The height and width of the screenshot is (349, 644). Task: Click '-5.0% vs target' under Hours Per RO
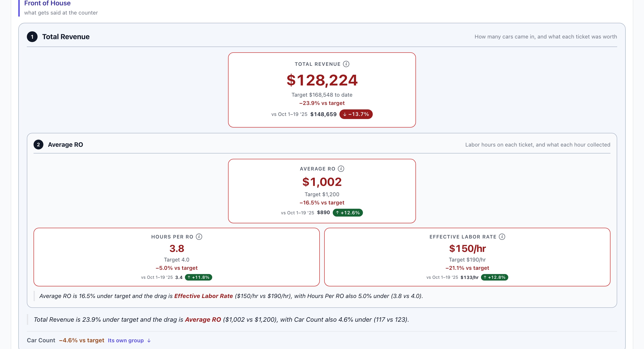(x=177, y=268)
